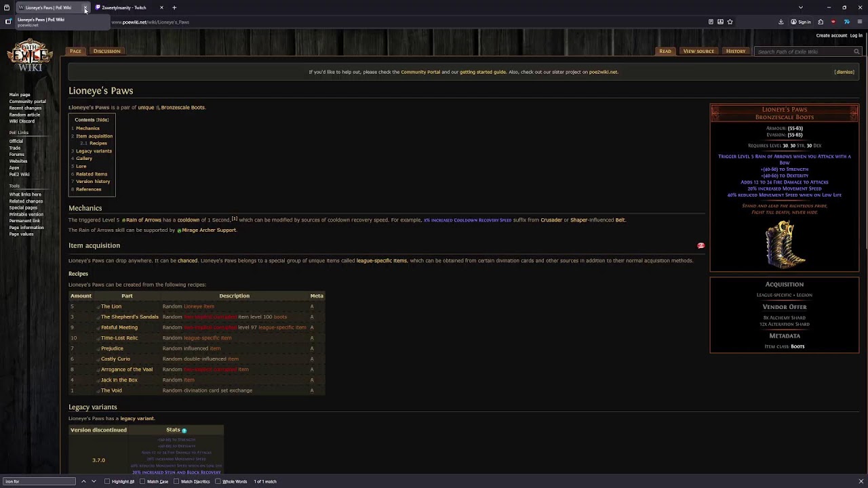868x488 pixels.
Task: Open the Crusader influence link
Action: (551, 220)
